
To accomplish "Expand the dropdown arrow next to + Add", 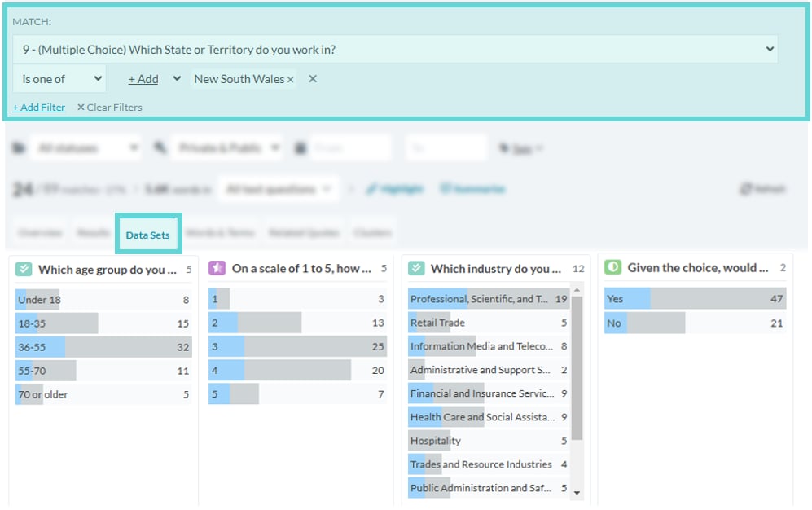I will (x=177, y=79).
